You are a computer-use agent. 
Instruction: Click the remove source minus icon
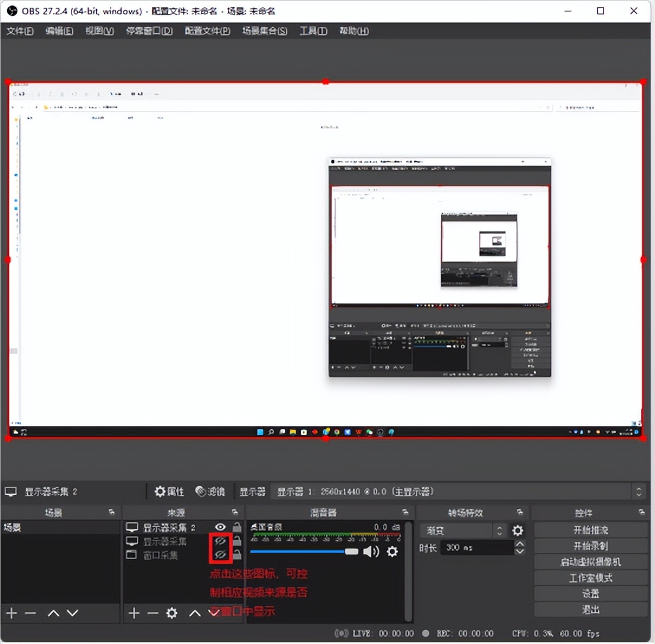coord(153,613)
